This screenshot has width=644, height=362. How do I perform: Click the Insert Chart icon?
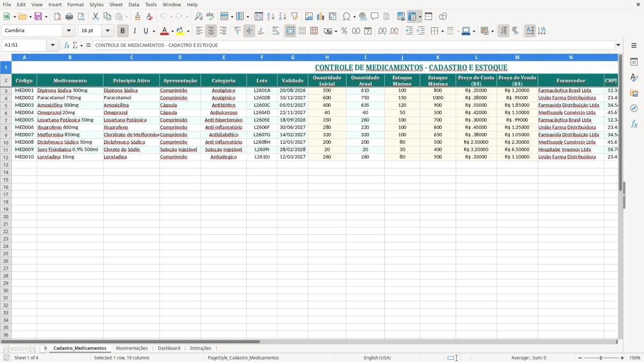(321, 17)
